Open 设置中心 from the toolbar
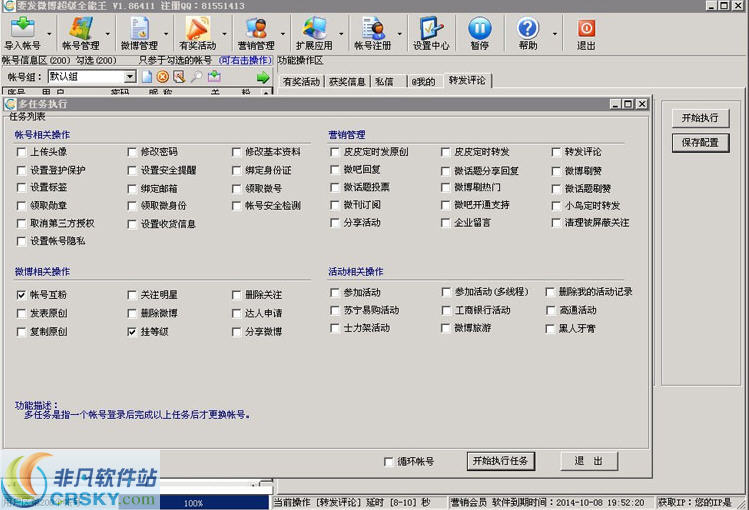Image resolution: width=749 pixels, height=510 pixels. pos(431,33)
